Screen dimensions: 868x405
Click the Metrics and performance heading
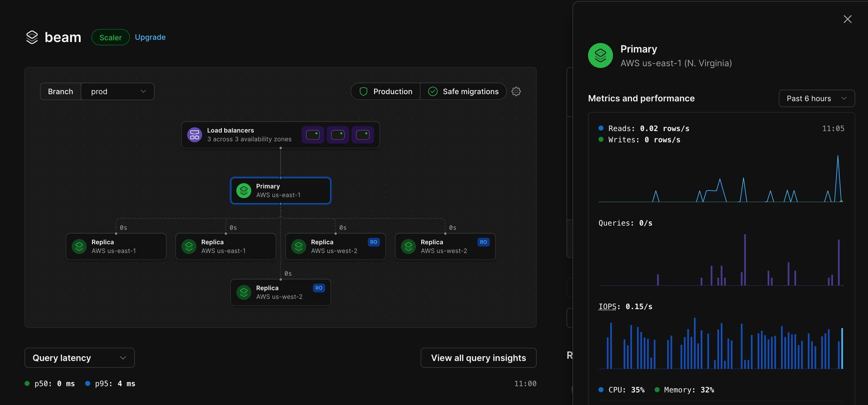(641, 99)
